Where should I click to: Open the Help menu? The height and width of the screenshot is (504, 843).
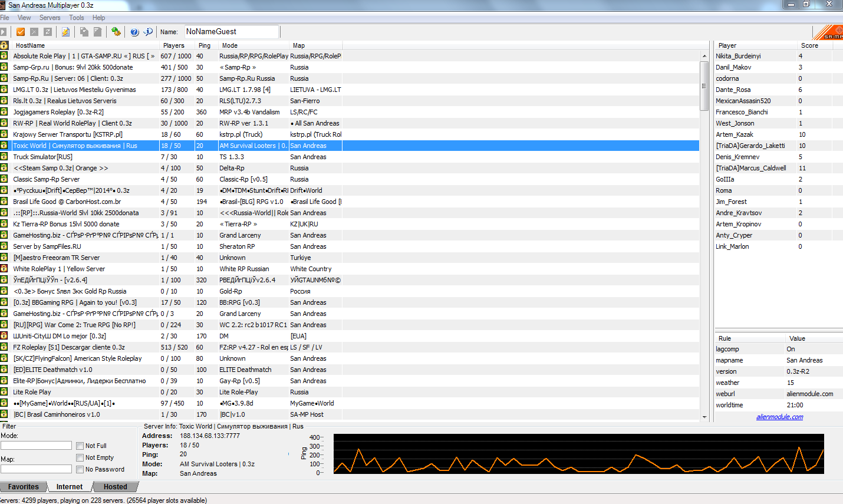tap(99, 18)
